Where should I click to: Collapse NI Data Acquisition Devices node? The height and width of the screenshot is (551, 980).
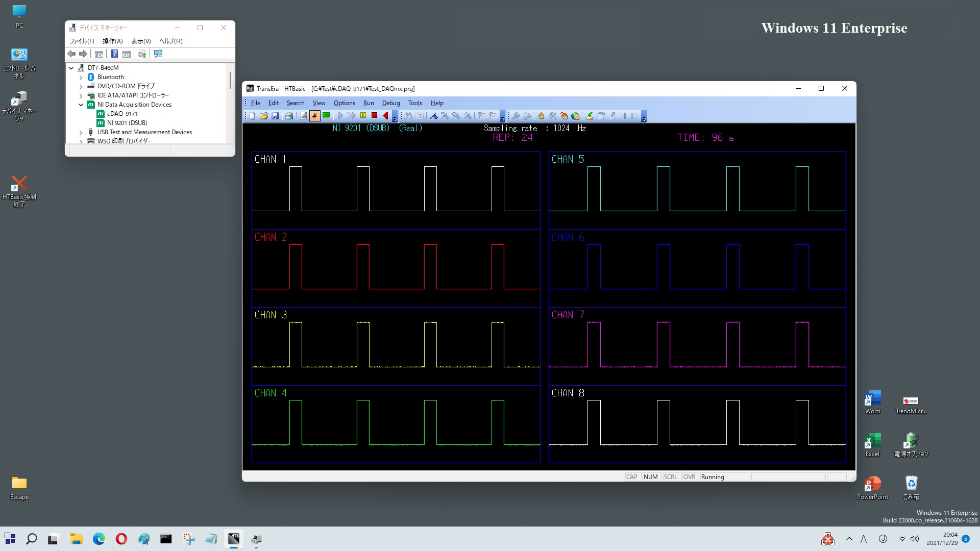(x=81, y=105)
